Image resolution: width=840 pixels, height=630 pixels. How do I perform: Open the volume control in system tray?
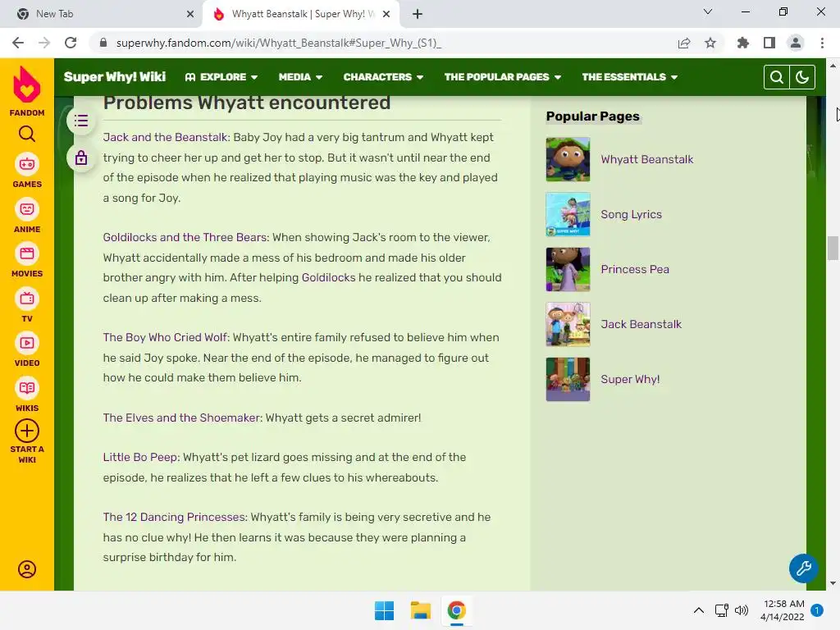[742, 610]
